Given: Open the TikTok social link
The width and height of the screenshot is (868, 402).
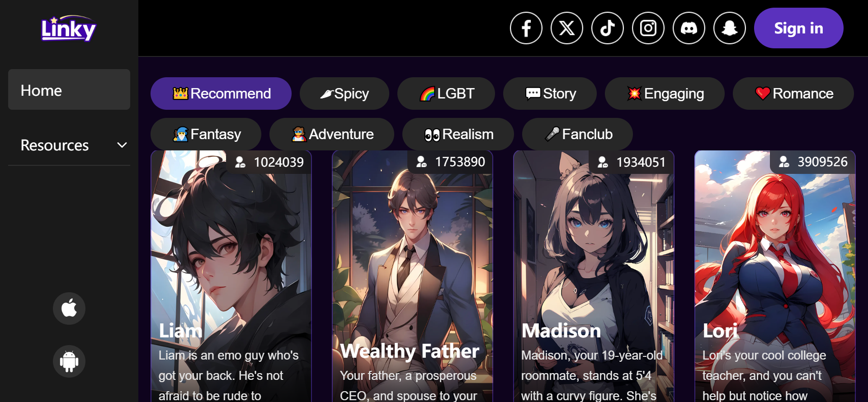Looking at the screenshot, I should (607, 28).
